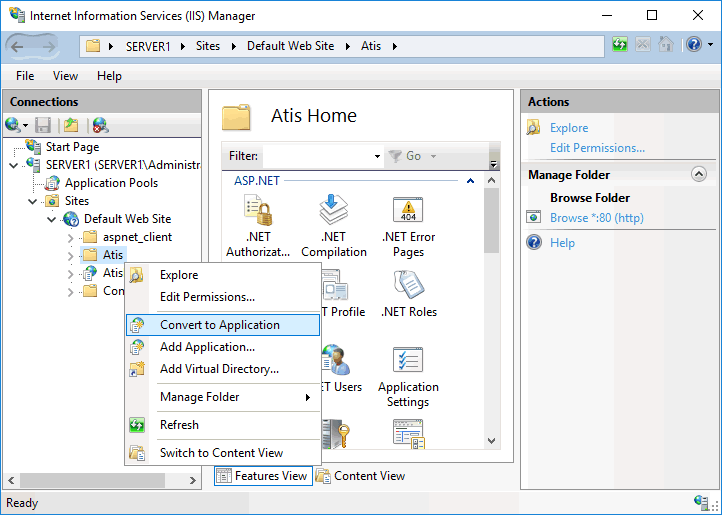This screenshot has height=515, width=722.
Task: Collapse the ASP.NET group header
Action: click(x=470, y=181)
